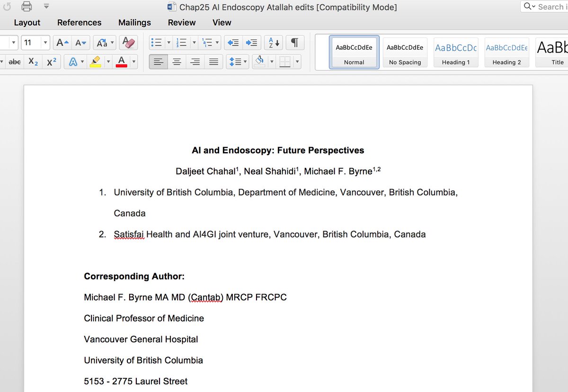Expand the font name dropdown arrow

coord(13,43)
